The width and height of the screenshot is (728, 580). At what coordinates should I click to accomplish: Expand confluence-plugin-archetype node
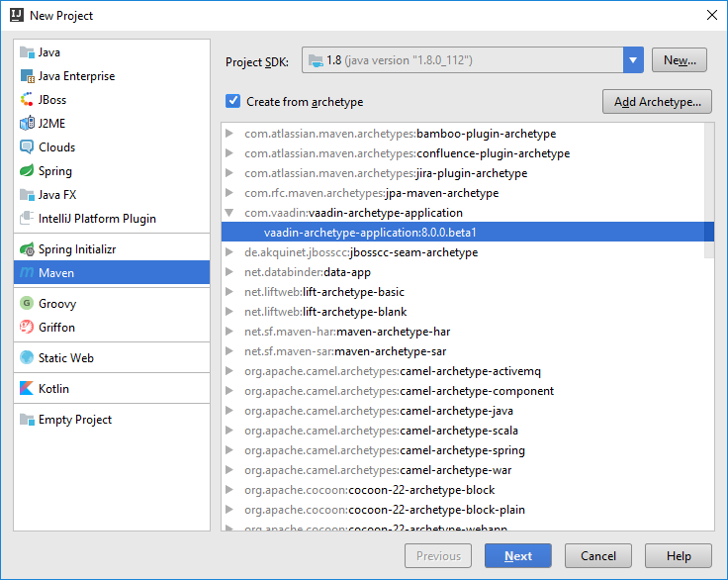(x=228, y=152)
